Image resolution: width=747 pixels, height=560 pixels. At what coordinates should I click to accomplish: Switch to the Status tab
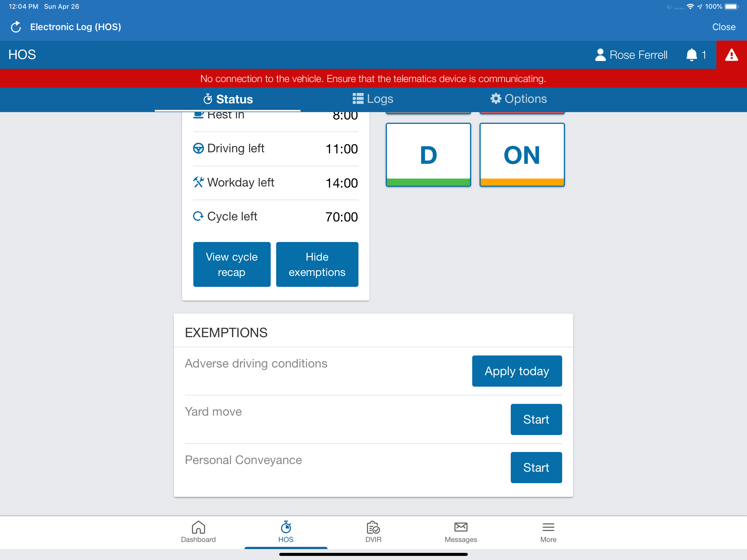(227, 99)
